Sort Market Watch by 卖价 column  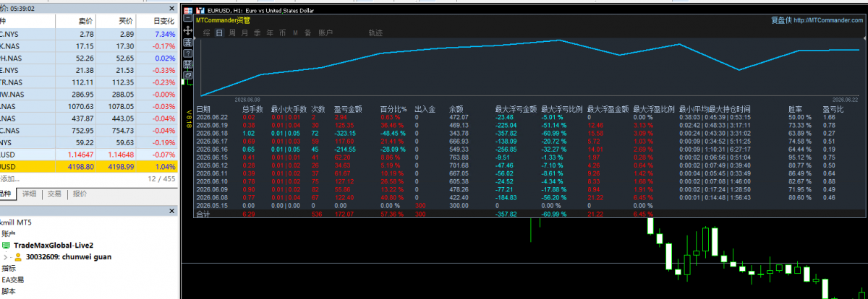tap(85, 22)
